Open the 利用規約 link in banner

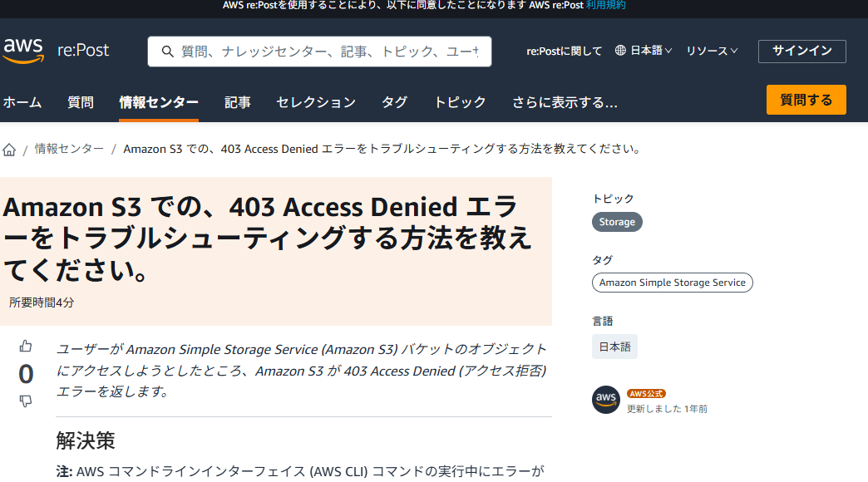tap(605, 5)
